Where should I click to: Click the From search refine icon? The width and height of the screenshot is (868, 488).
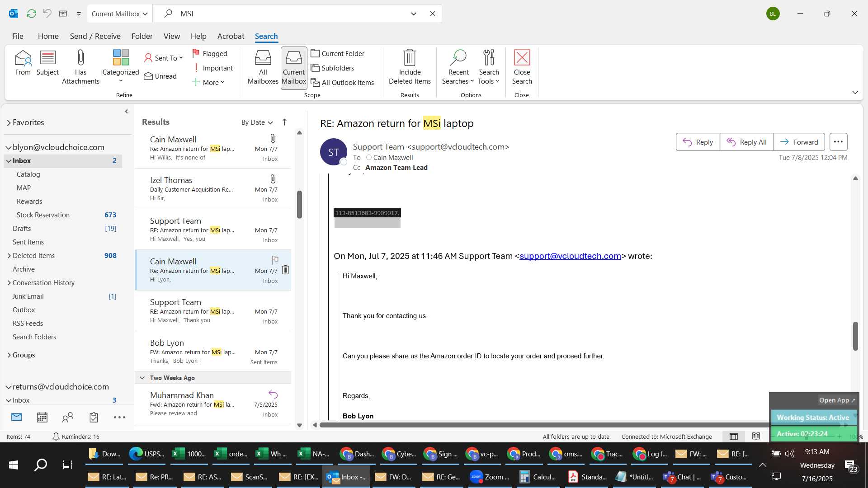[23, 63]
